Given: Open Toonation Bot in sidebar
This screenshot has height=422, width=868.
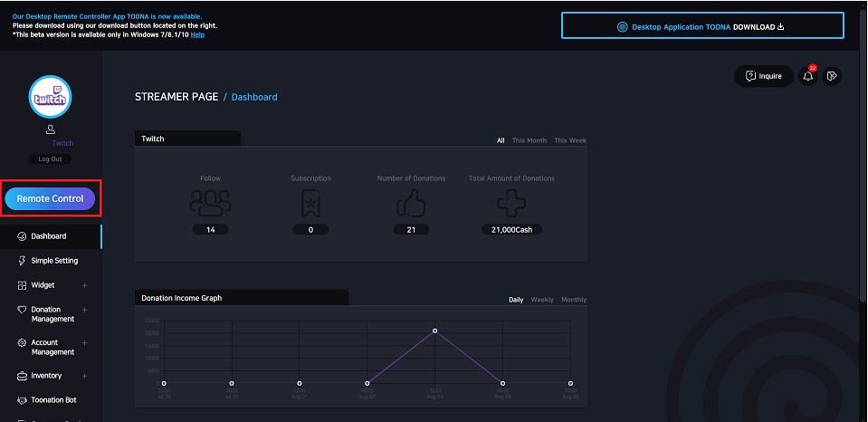Looking at the screenshot, I should (53, 400).
